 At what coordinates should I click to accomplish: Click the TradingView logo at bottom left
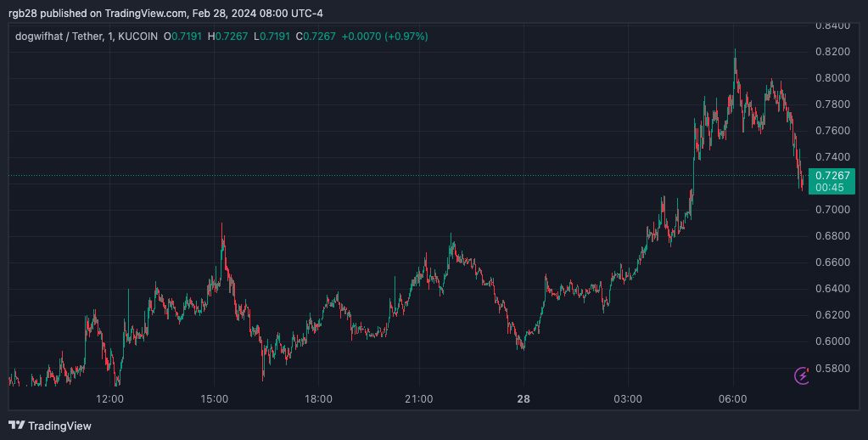(x=50, y=426)
